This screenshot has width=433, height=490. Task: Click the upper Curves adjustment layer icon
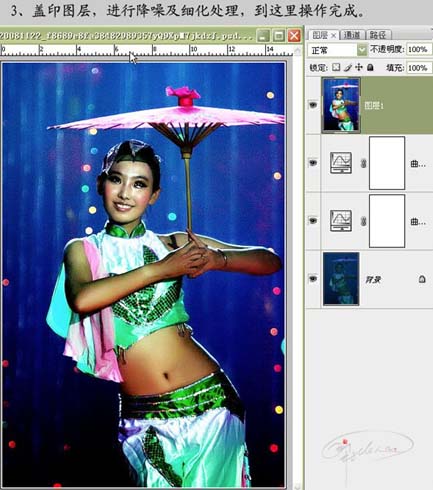click(341, 163)
